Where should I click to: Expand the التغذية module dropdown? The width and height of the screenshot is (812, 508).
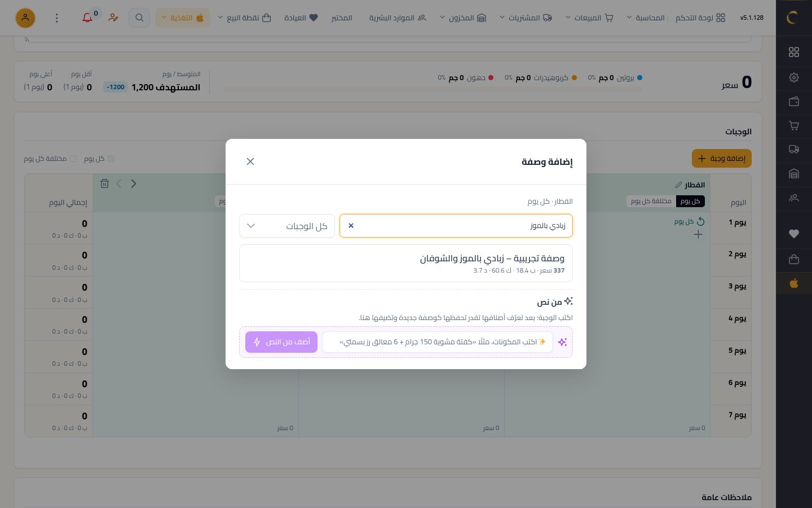pos(183,17)
